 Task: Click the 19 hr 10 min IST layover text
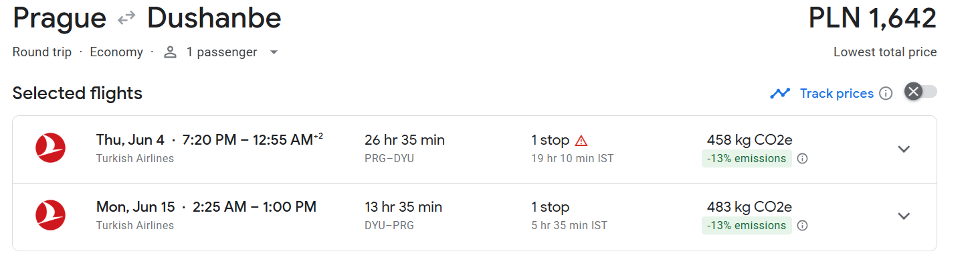coord(573,159)
